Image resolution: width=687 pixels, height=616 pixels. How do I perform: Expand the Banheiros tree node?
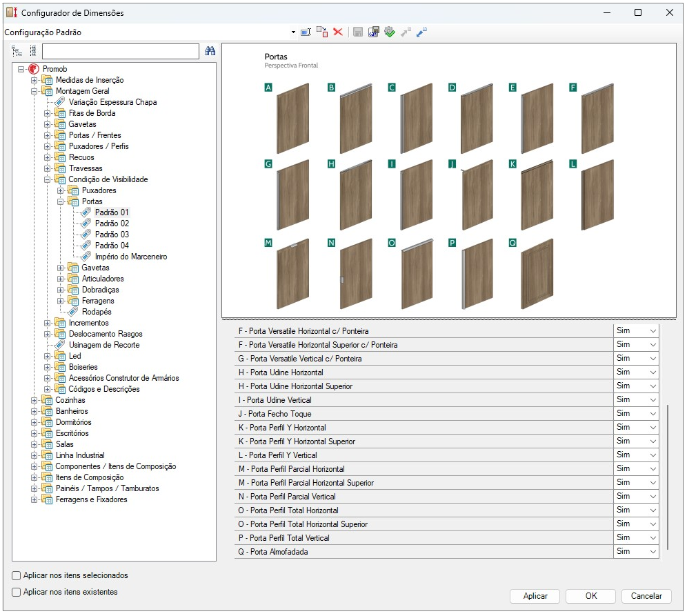click(34, 411)
